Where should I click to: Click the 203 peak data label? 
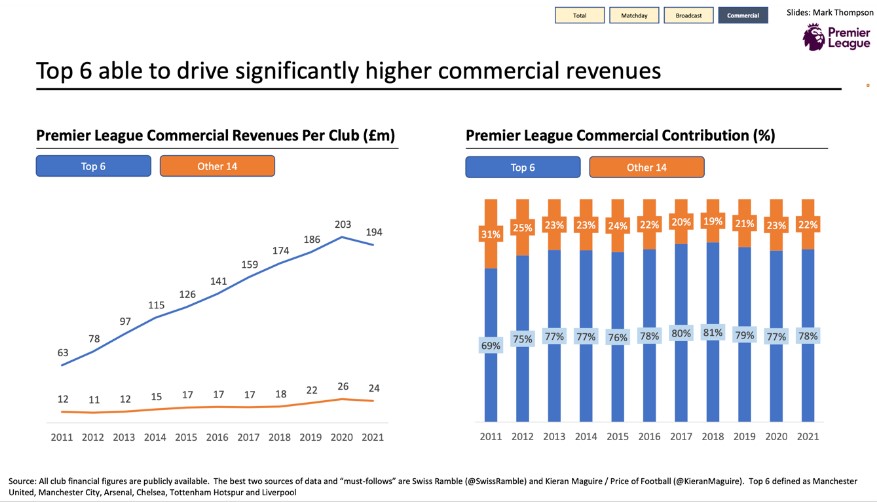coord(344,225)
